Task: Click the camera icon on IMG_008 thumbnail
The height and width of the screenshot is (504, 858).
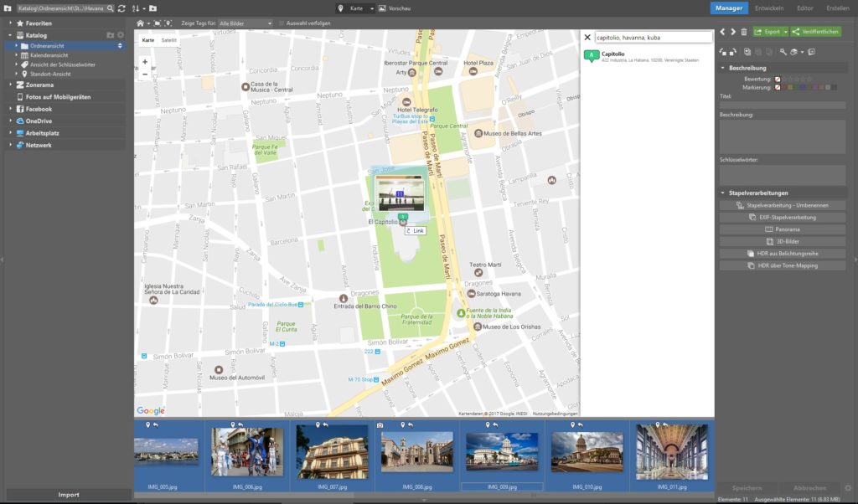Action: tap(380, 425)
